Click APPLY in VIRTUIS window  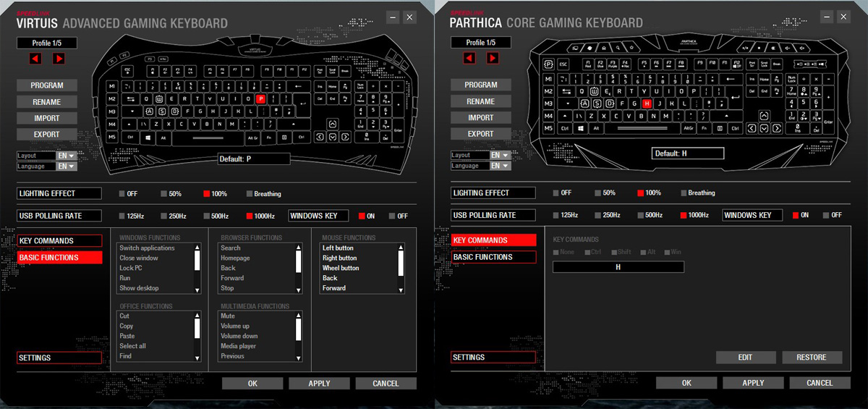tap(319, 384)
